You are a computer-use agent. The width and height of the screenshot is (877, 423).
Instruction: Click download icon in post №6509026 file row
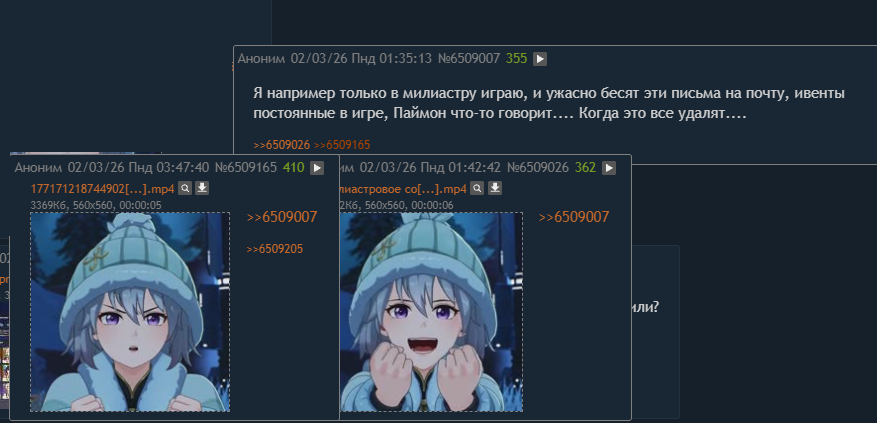494,189
